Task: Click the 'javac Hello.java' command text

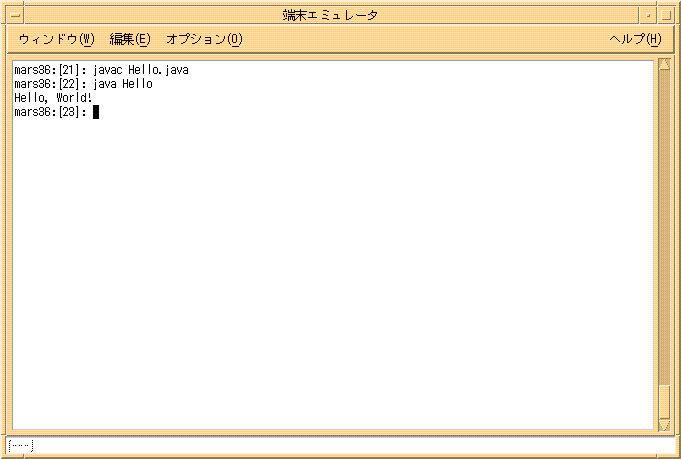Action: [140, 71]
